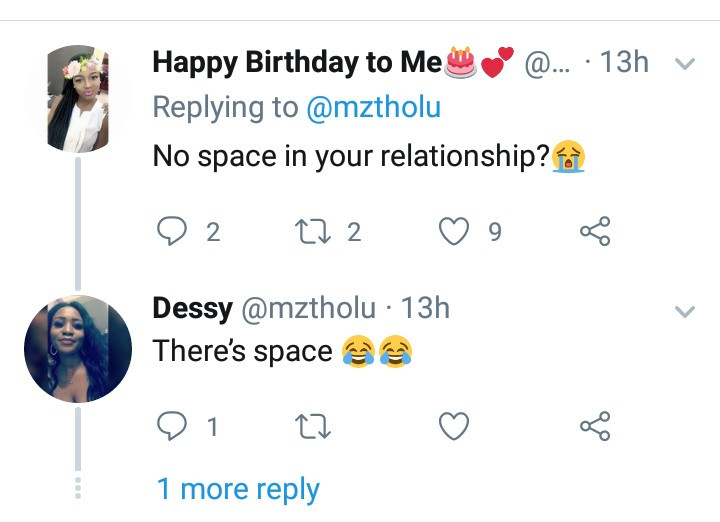Expand the chevron menu on Dessy's tweet
The width and height of the screenshot is (720, 522).
[x=685, y=312]
